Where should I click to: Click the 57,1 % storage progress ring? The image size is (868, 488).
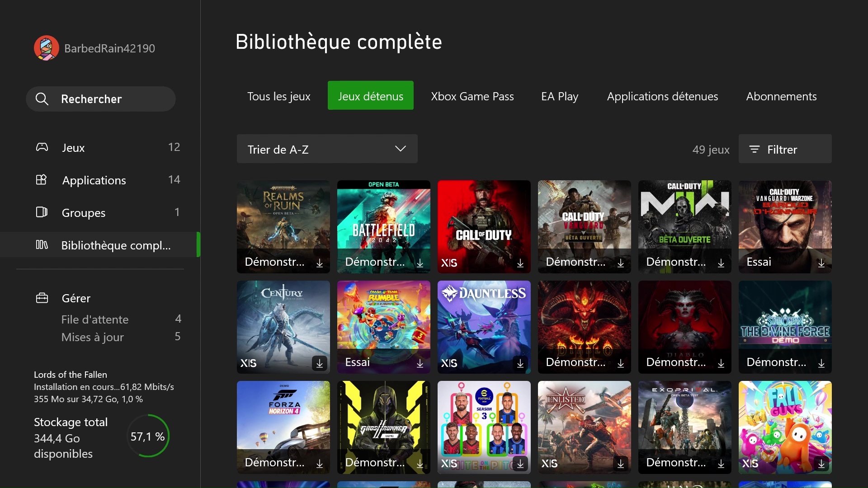[x=148, y=436]
